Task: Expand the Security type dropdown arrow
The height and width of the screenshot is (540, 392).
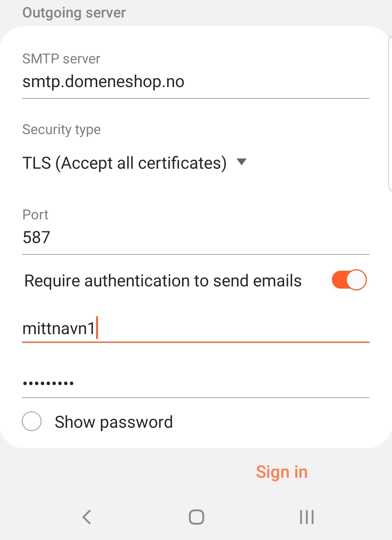Action: click(242, 162)
